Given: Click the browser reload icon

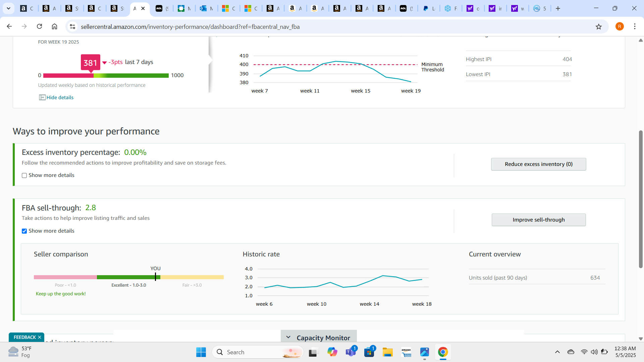Looking at the screenshot, I should coord(39,26).
